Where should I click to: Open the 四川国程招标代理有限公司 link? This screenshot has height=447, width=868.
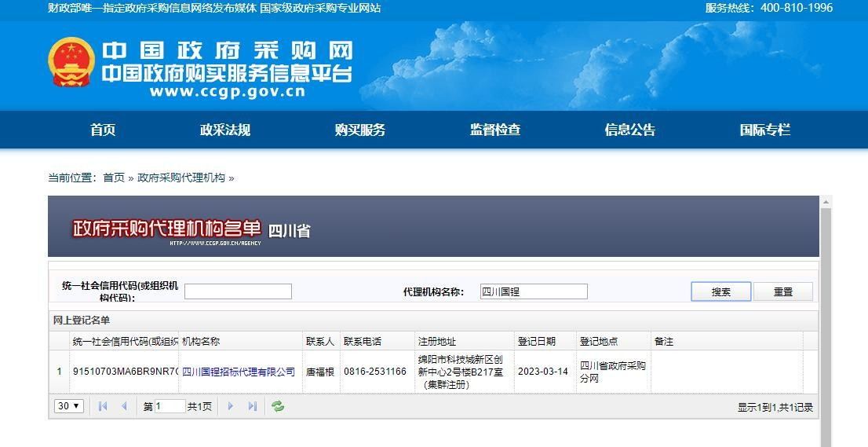pos(239,372)
